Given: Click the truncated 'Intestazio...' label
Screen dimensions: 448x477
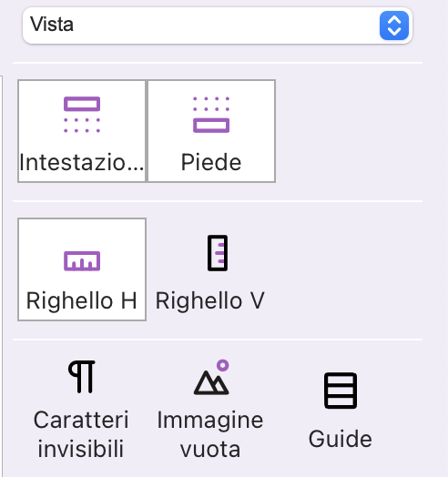Looking at the screenshot, I should click(82, 162).
